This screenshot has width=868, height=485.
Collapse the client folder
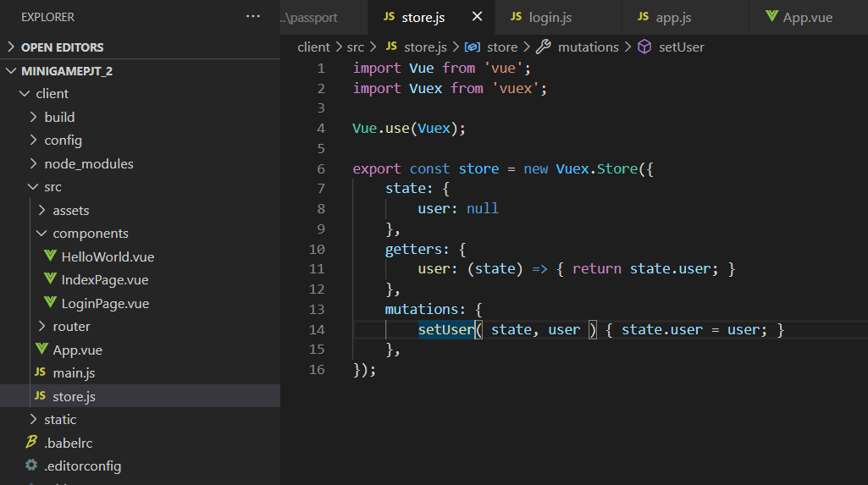[140, 93]
